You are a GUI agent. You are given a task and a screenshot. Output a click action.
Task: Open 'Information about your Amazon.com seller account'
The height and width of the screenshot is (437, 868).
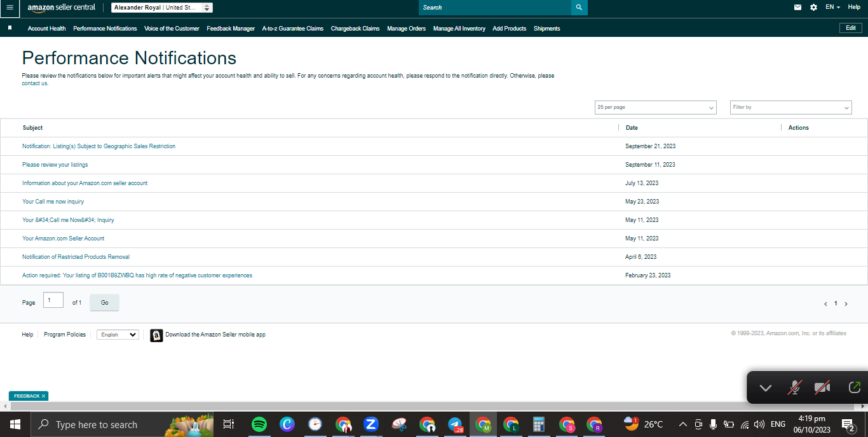point(85,183)
